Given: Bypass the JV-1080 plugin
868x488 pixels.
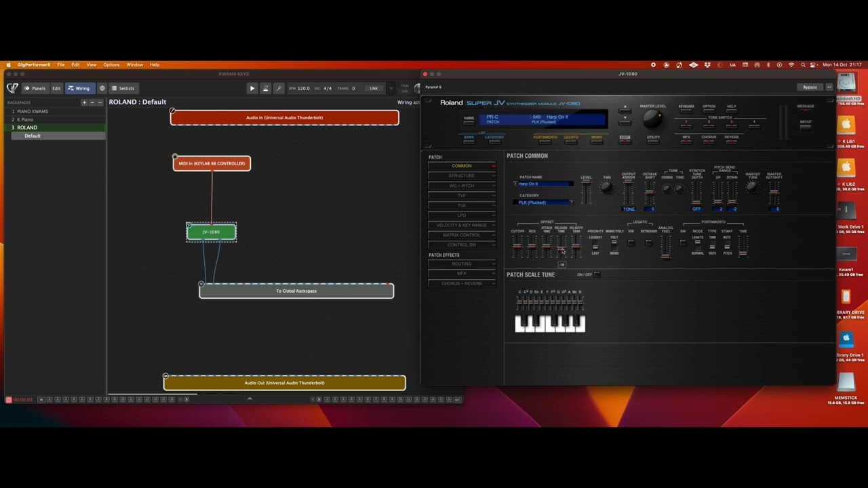Looking at the screenshot, I should (x=810, y=87).
